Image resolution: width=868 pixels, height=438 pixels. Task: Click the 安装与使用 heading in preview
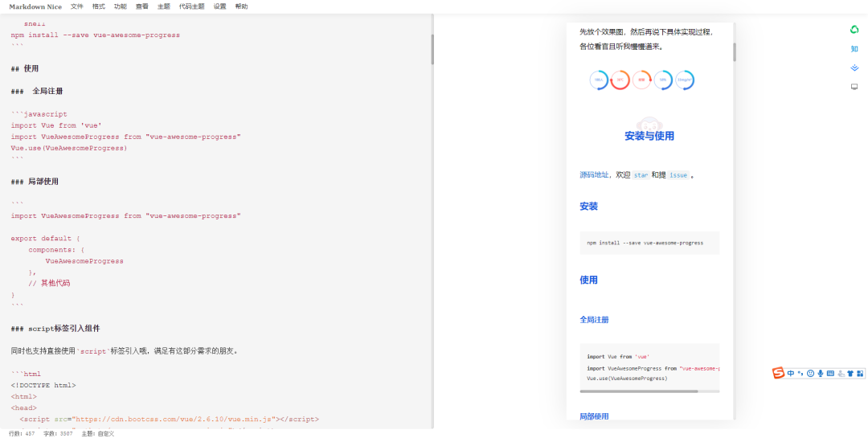(649, 136)
